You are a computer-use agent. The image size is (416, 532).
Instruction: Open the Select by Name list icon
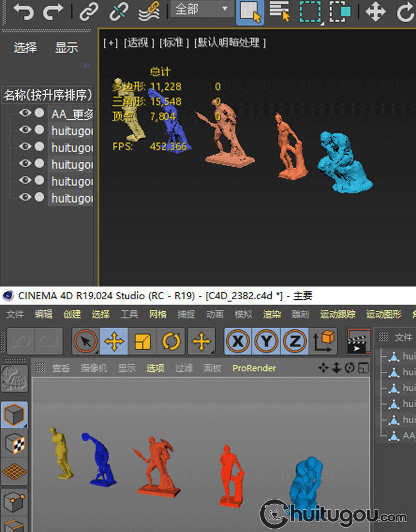[280, 11]
